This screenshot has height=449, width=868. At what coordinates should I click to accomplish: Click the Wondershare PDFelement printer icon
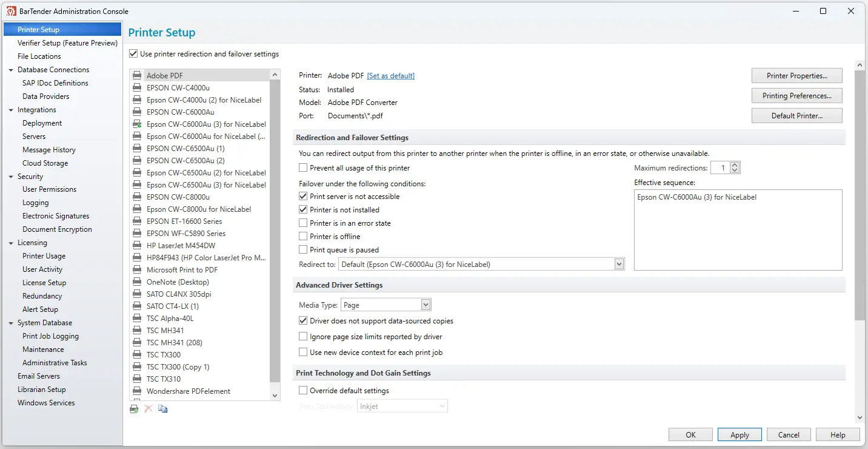coord(137,391)
